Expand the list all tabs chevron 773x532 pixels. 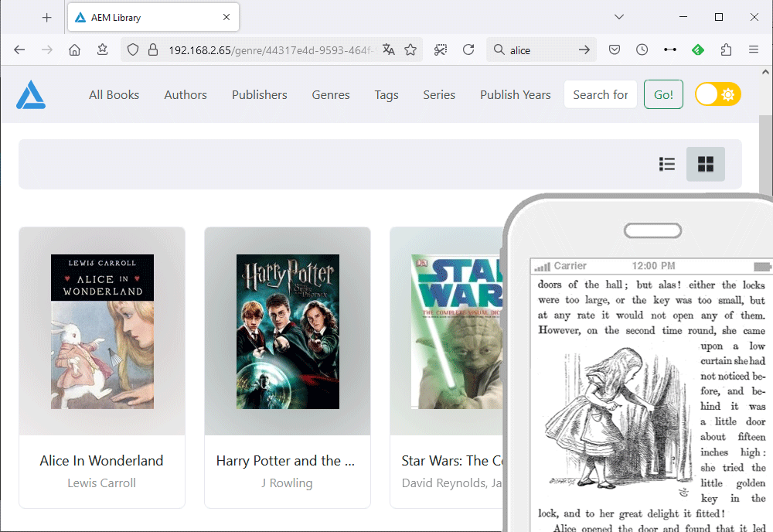619,17
